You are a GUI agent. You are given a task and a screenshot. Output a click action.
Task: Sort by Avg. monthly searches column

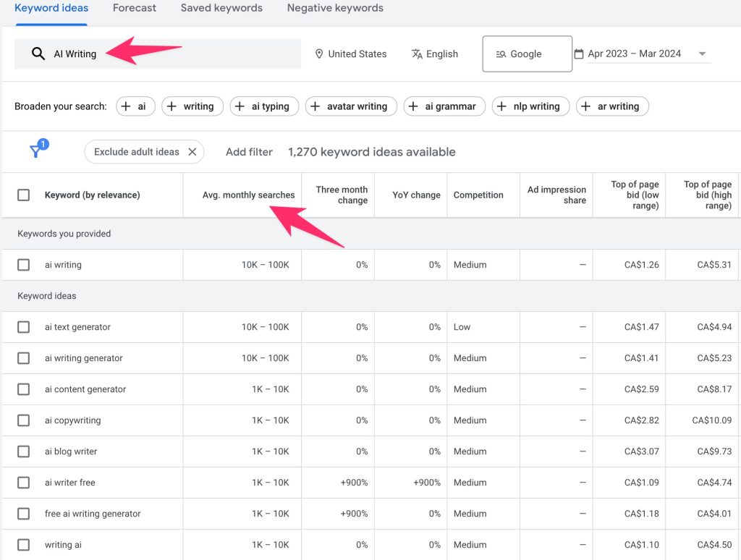point(248,195)
